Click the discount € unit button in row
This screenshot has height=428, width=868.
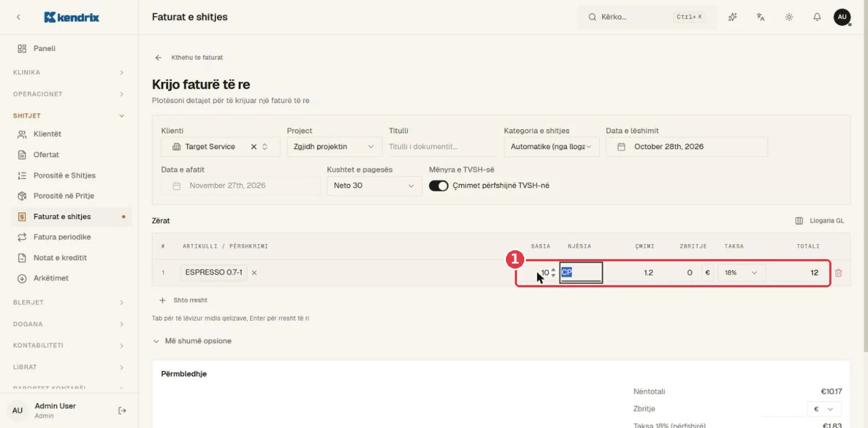tap(707, 273)
